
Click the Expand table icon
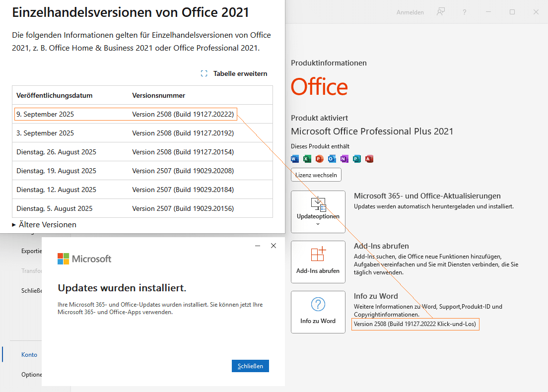click(204, 73)
